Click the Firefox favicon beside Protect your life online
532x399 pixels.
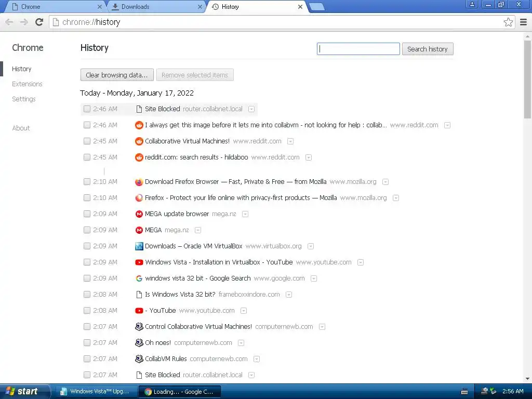pyautogui.click(x=139, y=198)
